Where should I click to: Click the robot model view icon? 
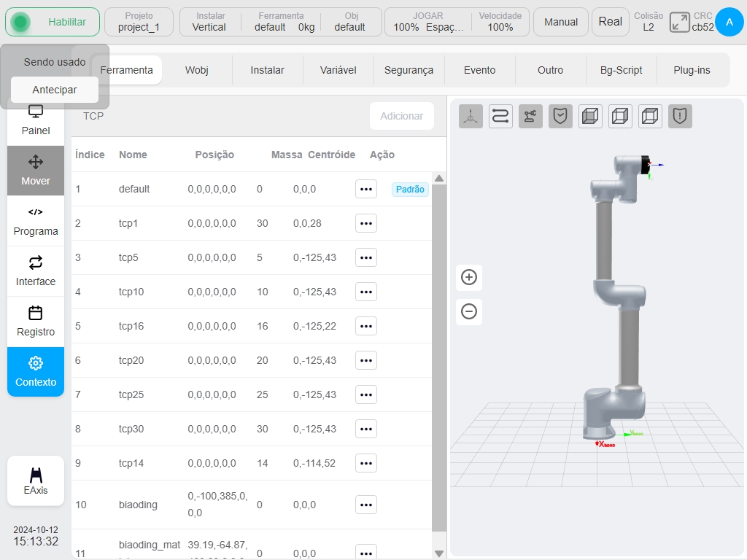click(530, 116)
